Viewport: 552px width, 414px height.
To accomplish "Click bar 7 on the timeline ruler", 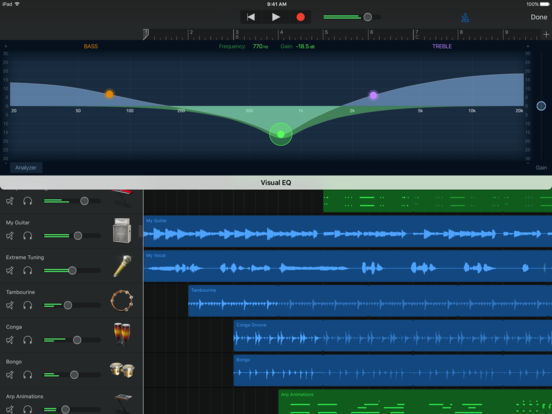I will 416,33.
